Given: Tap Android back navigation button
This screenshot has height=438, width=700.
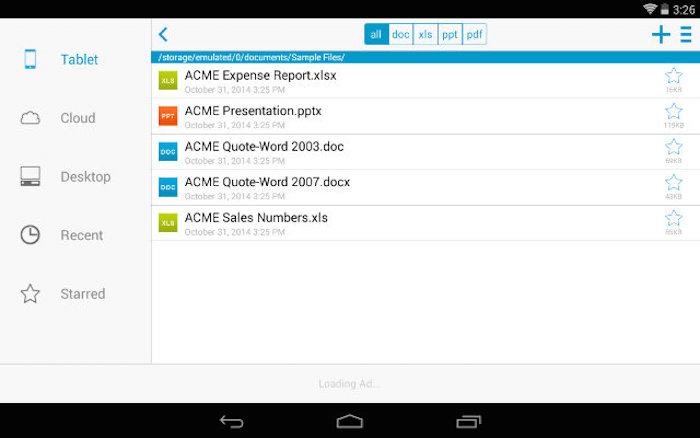Looking at the screenshot, I should [232, 421].
